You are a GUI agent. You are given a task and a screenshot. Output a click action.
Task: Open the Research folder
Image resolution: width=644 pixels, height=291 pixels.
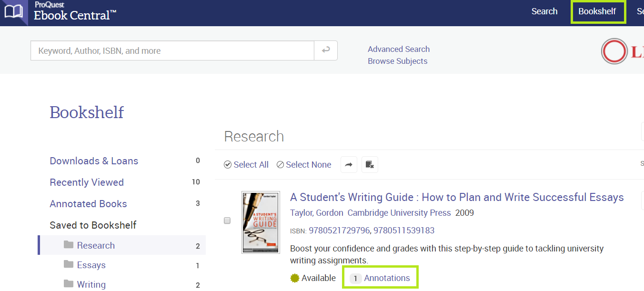[96, 245]
